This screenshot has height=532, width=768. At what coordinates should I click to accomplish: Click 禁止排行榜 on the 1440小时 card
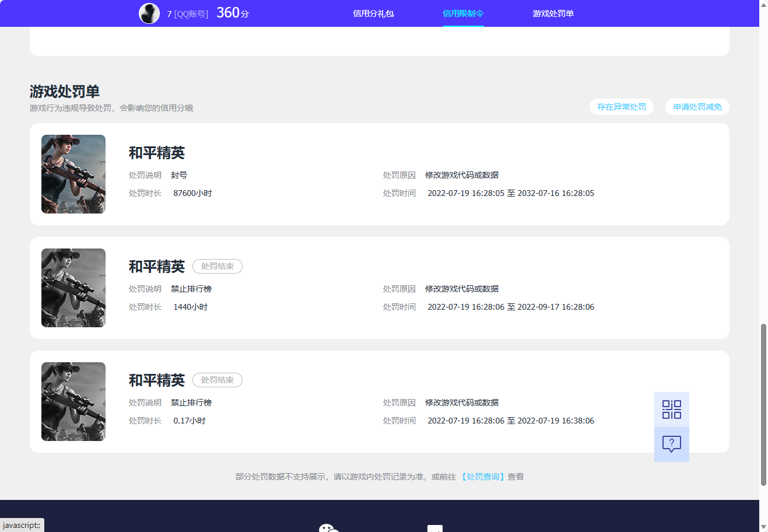coord(191,289)
